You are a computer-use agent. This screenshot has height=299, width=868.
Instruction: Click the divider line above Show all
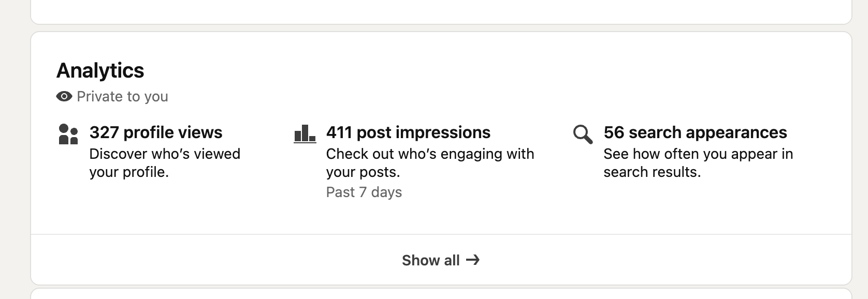(441, 234)
